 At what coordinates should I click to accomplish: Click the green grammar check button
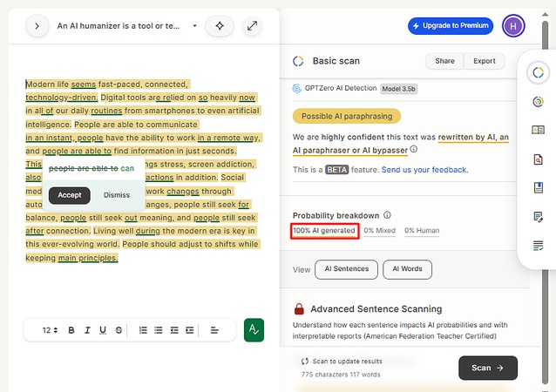coord(254,330)
